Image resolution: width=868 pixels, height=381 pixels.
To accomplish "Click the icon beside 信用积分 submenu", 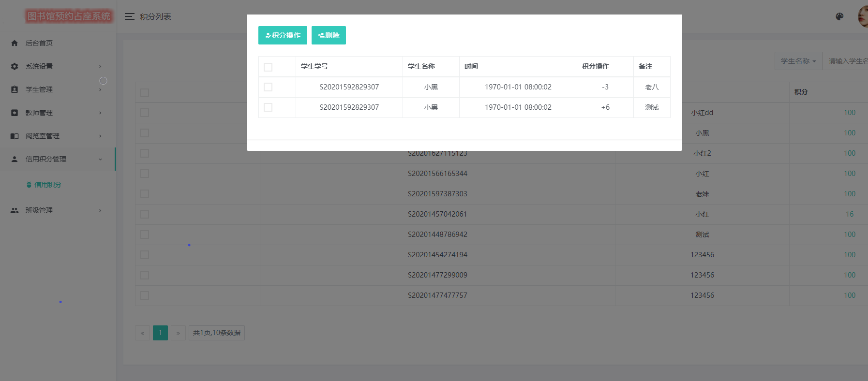I will 29,185.
